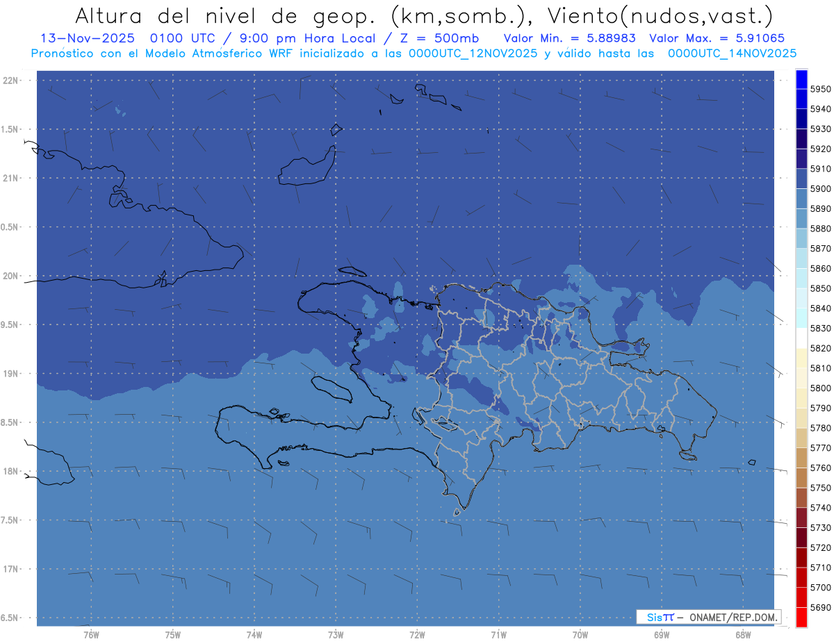The image size is (834, 644).
Task: Click the color bar segment between 5890 and 5900
Action: point(801,199)
